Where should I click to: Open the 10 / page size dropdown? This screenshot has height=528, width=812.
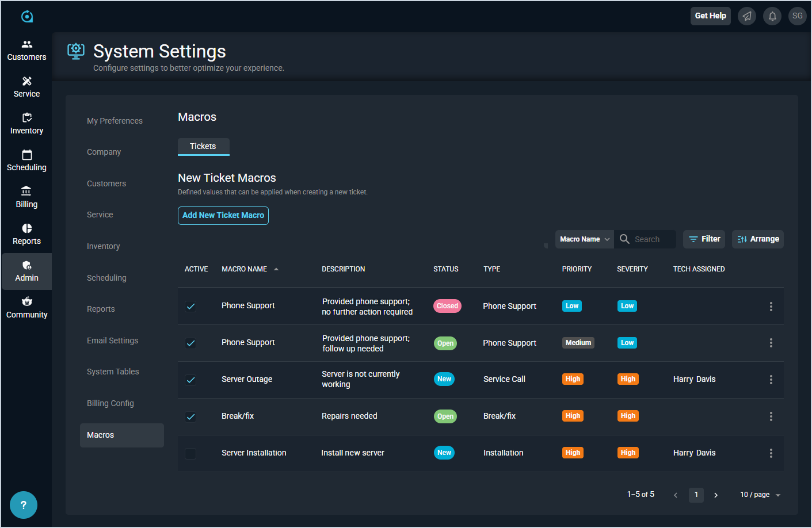coord(760,495)
